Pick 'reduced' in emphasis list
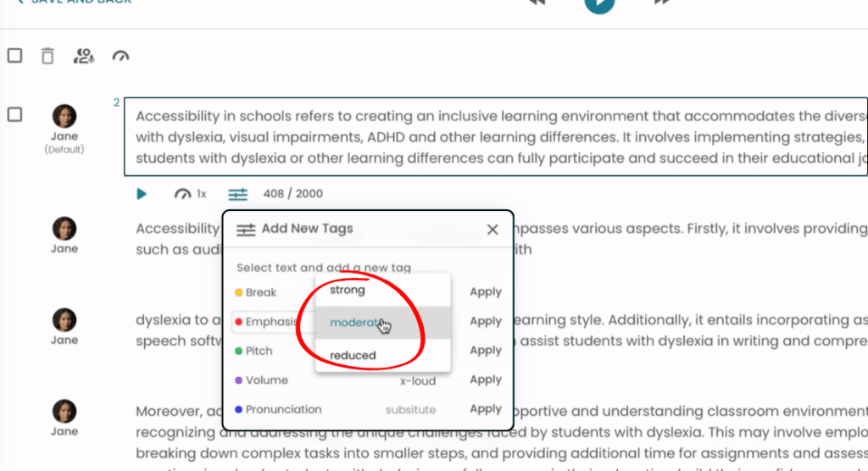This screenshot has height=471, width=868. click(353, 355)
